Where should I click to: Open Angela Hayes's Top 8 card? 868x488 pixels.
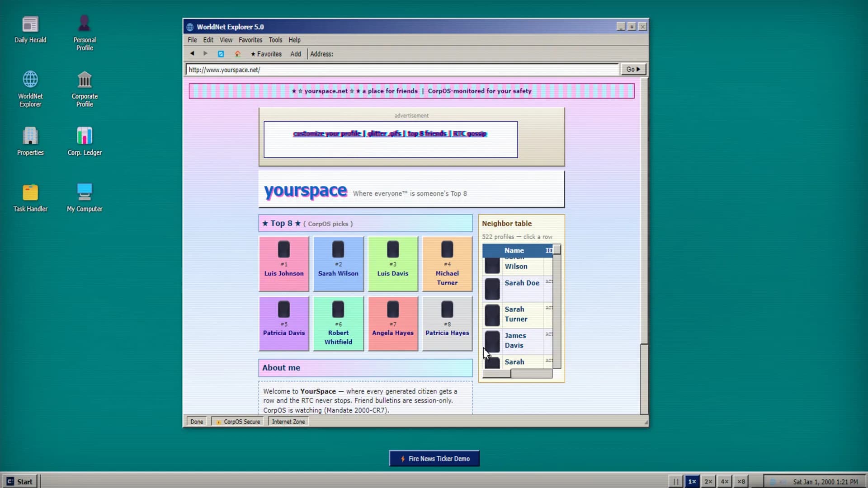pyautogui.click(x=393, y=324)
